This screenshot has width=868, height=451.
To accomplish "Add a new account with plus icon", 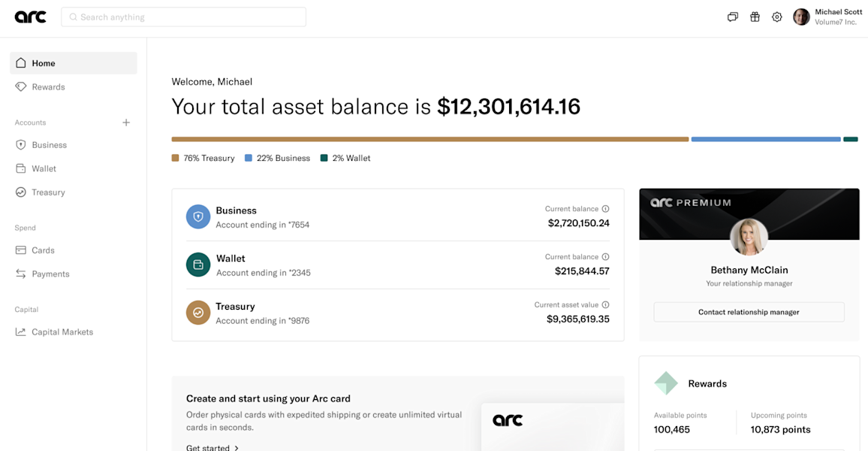I will click(126, 123).
